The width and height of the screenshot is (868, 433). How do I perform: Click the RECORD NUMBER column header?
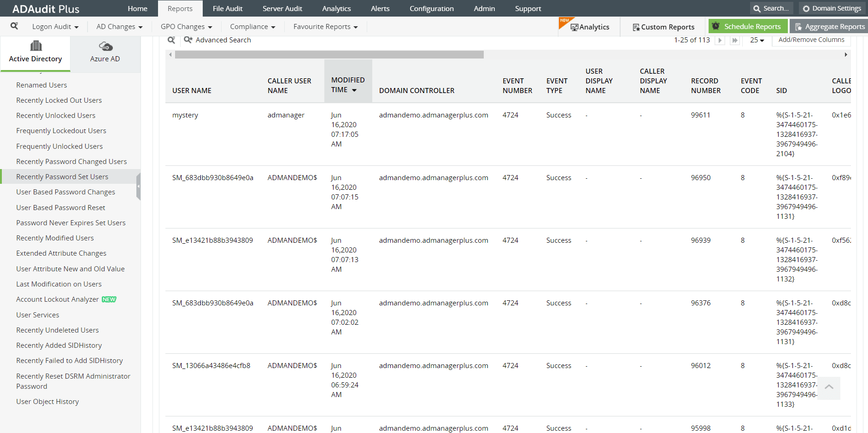tap(706, 86)
